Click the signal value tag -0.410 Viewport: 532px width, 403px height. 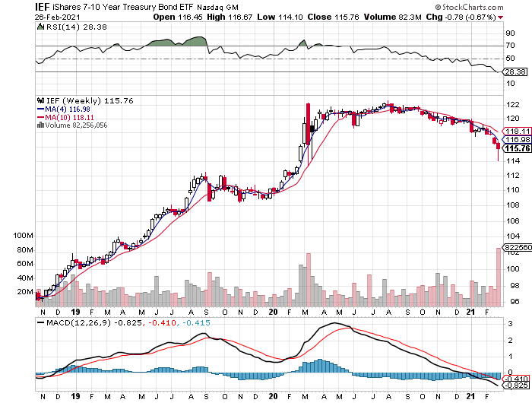pos(516,379)
